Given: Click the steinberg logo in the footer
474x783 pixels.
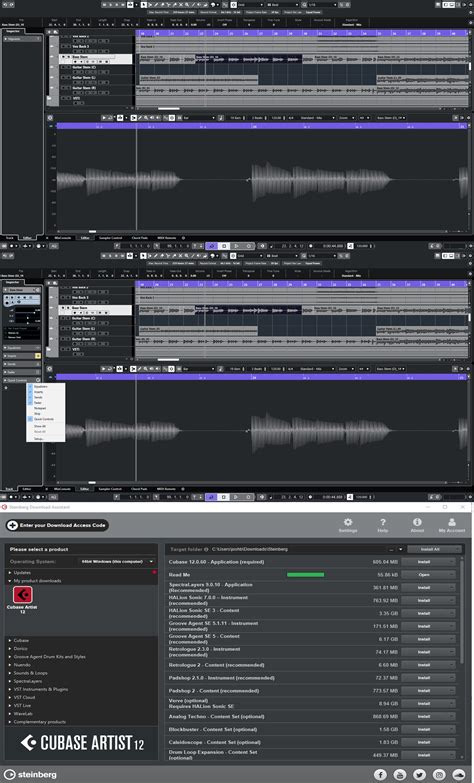Looking at the screenshot, I should [31, 775].
